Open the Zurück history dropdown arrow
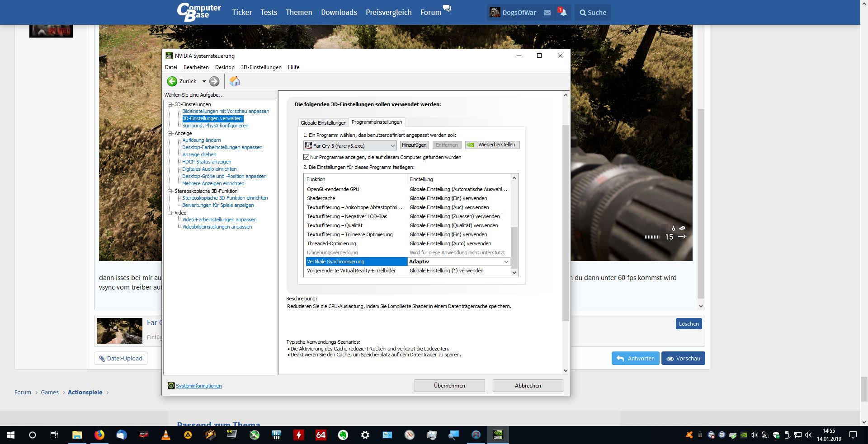868x444 pixels. 204,81
